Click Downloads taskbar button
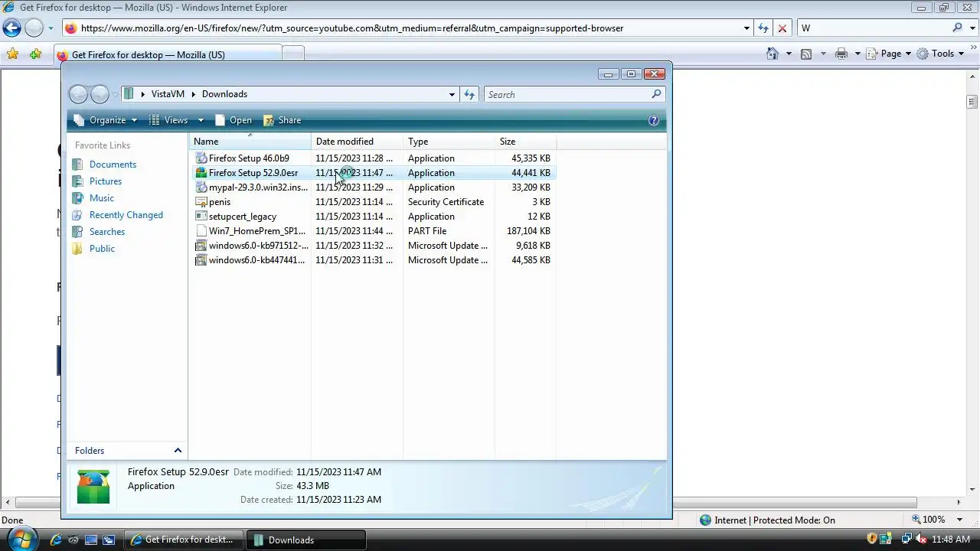The height and width of the screenshot is (551, 980). click(308, 540)
